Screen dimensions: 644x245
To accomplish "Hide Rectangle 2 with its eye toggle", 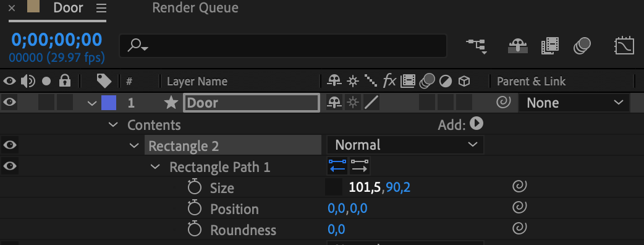I will point(9,145).
